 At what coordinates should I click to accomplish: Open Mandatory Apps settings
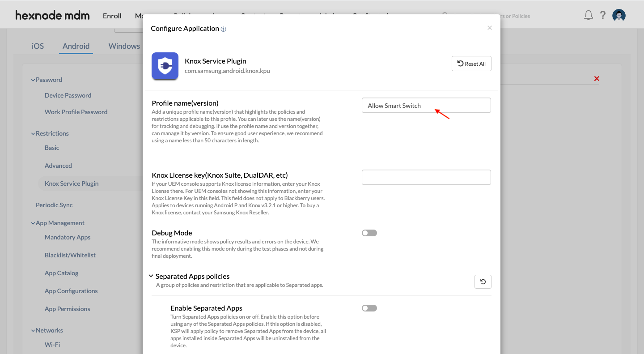[x=68, y=237]
